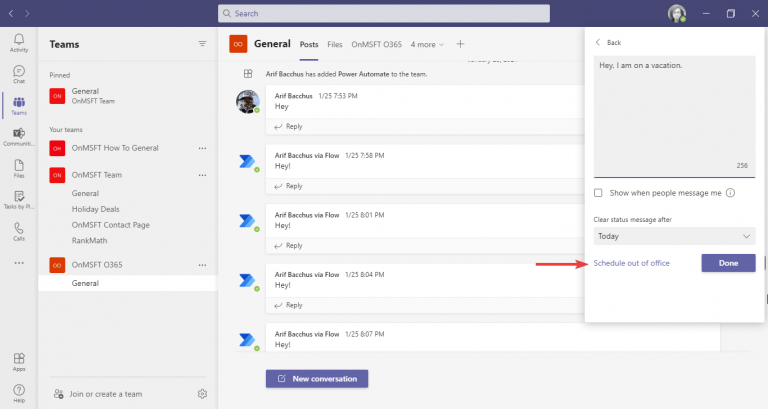Add a new tab with plus icon
Image resolution: width=768 pixels, height=409 pixels.
point(461,44)
